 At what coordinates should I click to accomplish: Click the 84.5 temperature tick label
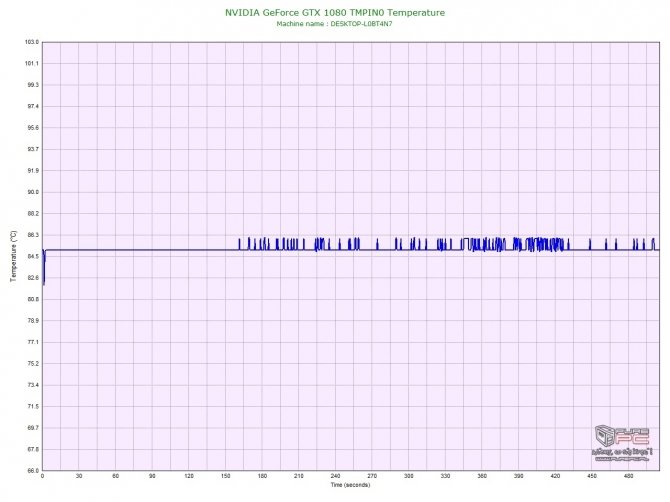[x=33, y=256]
